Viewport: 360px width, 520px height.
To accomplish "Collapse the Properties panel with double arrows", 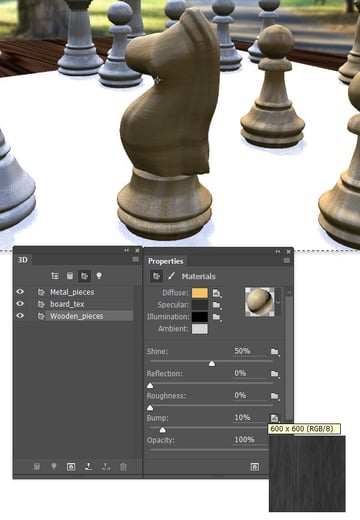I will pyautogui.click(x=277, y=251).
